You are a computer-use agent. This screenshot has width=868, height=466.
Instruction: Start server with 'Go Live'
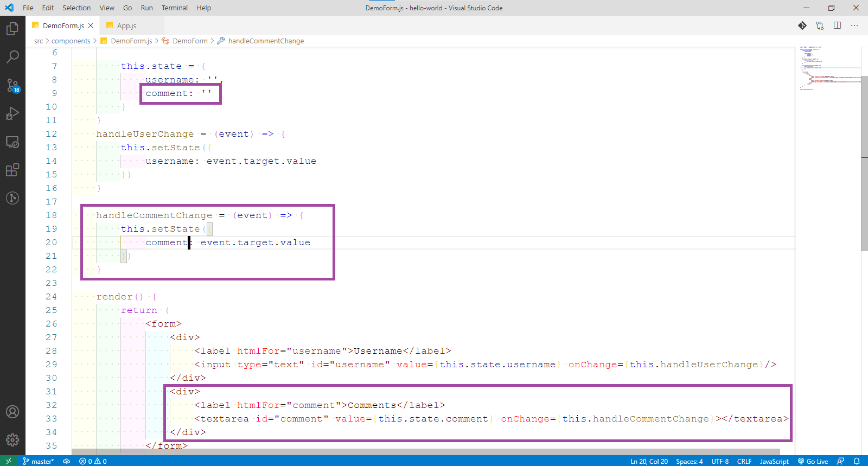pos(813,461)
